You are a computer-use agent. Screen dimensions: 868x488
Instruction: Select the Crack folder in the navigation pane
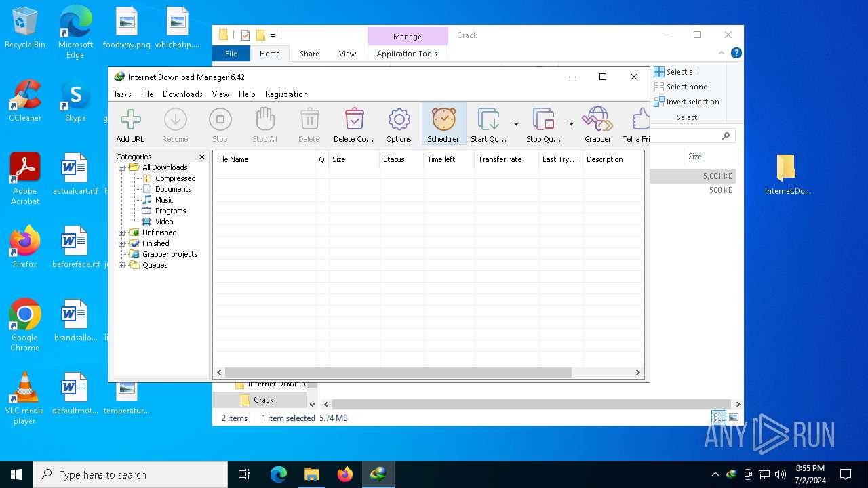262,400
